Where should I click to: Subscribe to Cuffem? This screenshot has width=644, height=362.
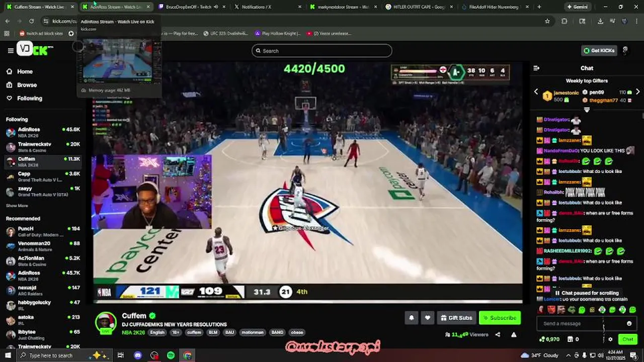[500, 318]
